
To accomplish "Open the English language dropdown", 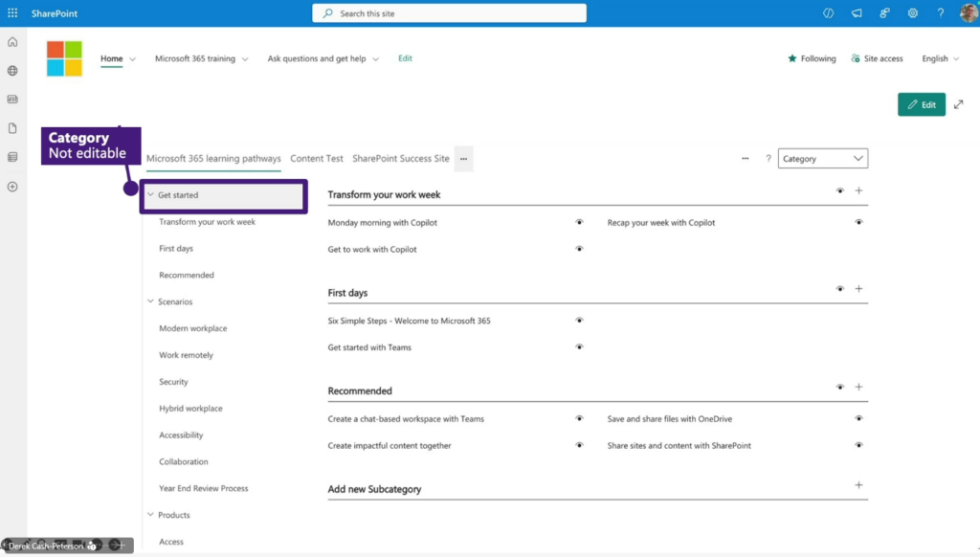I will click(x=940, y=58).
